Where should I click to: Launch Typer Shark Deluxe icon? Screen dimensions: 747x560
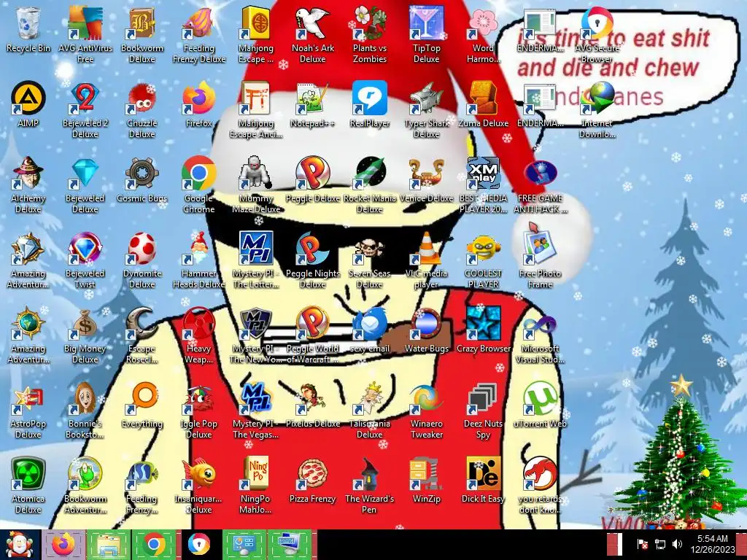426,110
